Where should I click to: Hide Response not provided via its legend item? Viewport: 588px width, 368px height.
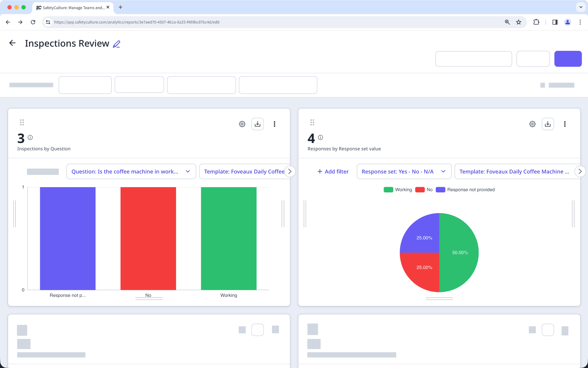click(x=465, y=190)
